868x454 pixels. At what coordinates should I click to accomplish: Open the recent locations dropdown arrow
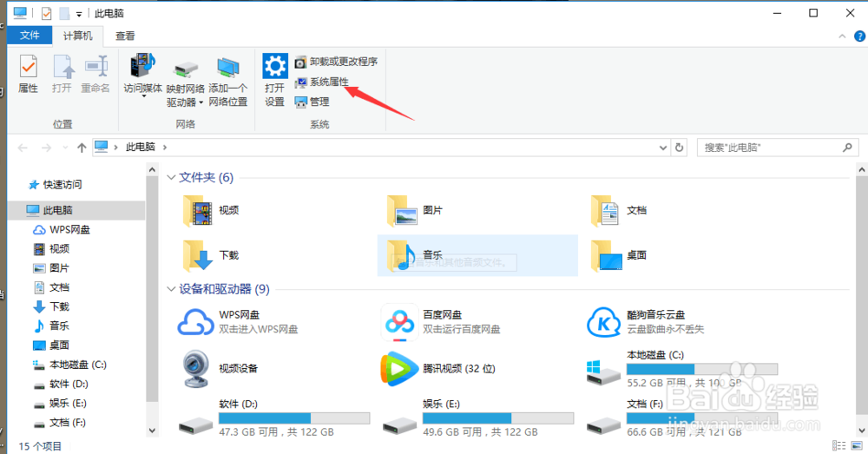pyautogui.click(x=65, y=148)
